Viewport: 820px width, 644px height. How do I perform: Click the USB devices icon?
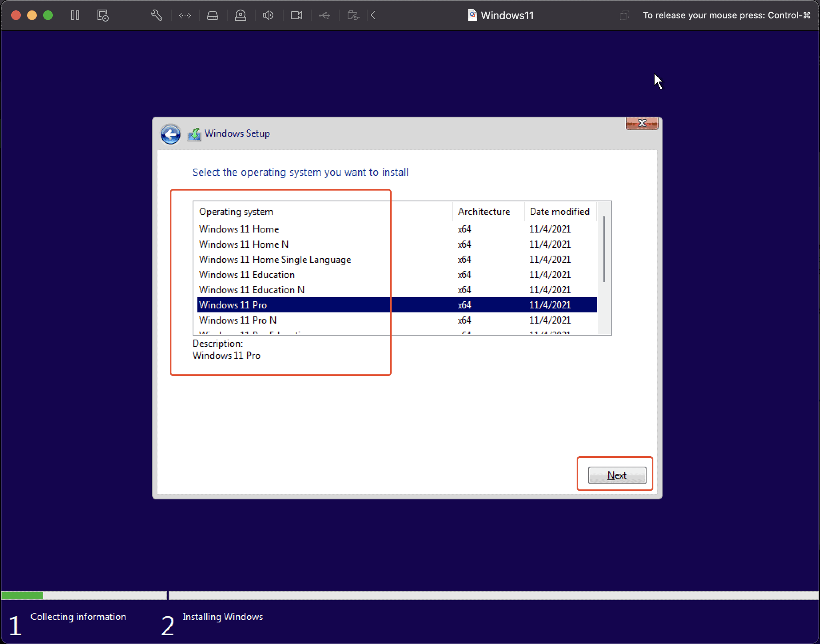click(x=324, y=16)
